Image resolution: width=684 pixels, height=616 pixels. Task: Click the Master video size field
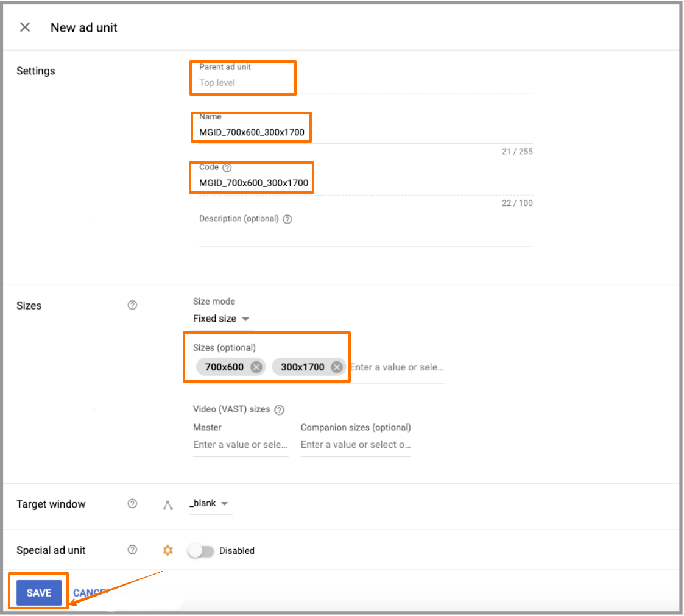240,445
